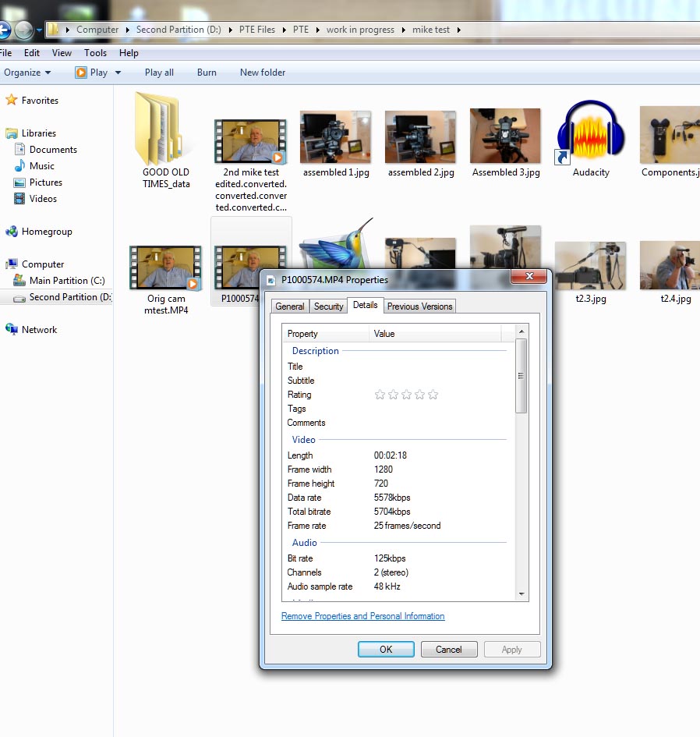This screenshot has width=700, height=737.
Task: Click the properties list scrollbar down arrow
Action: 521,594
